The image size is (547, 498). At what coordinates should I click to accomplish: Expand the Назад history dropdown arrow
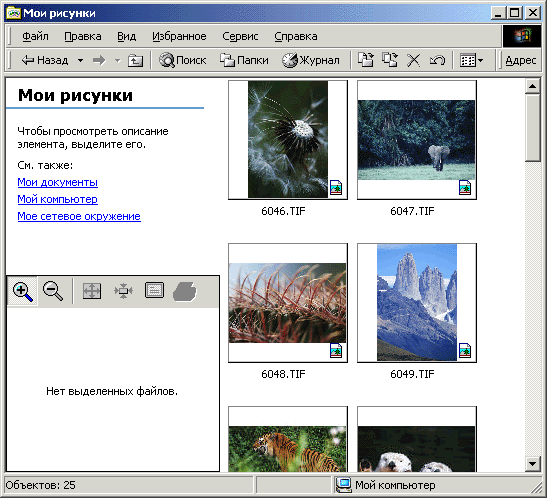(x=80, y=61)
